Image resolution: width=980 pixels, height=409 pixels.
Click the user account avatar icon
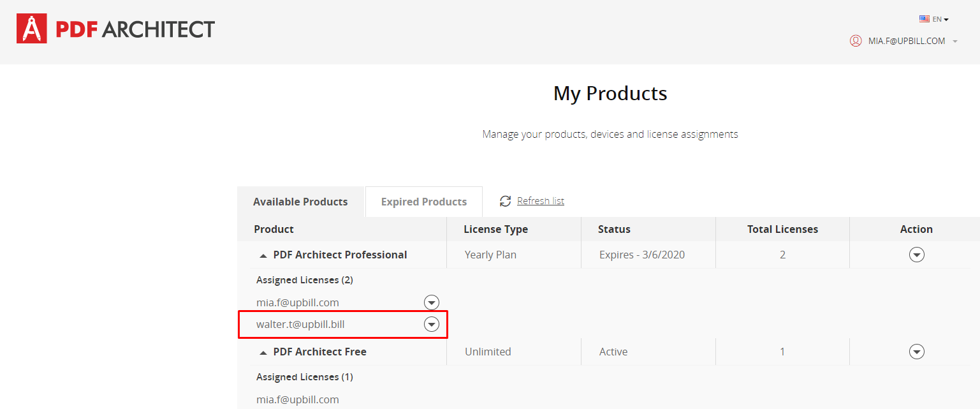tap(856, 41)
